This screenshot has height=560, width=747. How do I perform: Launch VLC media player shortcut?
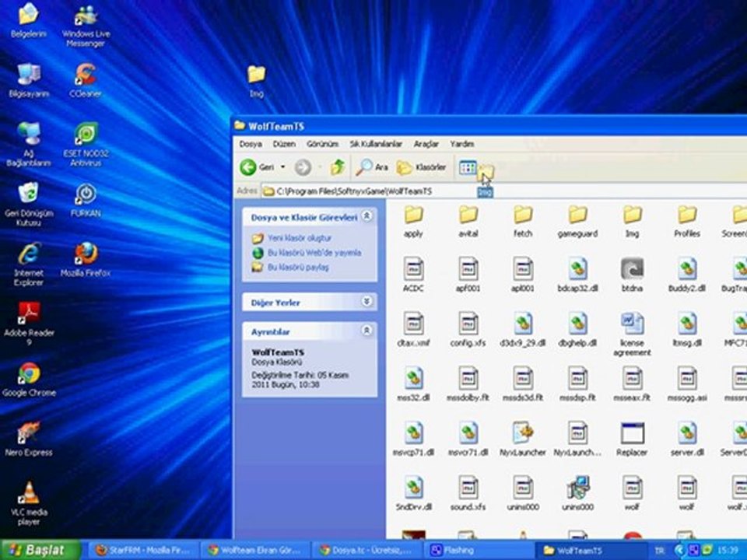[x=29, y=503]
